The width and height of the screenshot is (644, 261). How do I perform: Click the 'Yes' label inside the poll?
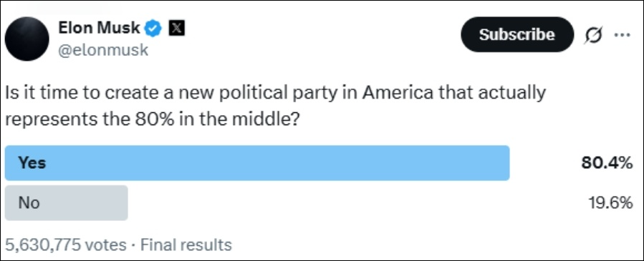pos(32,163)
